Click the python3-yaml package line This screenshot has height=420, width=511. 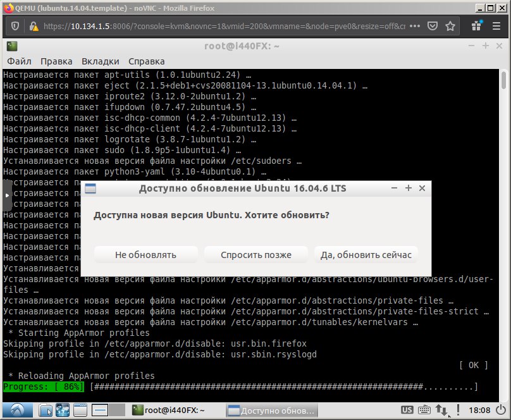135,171
